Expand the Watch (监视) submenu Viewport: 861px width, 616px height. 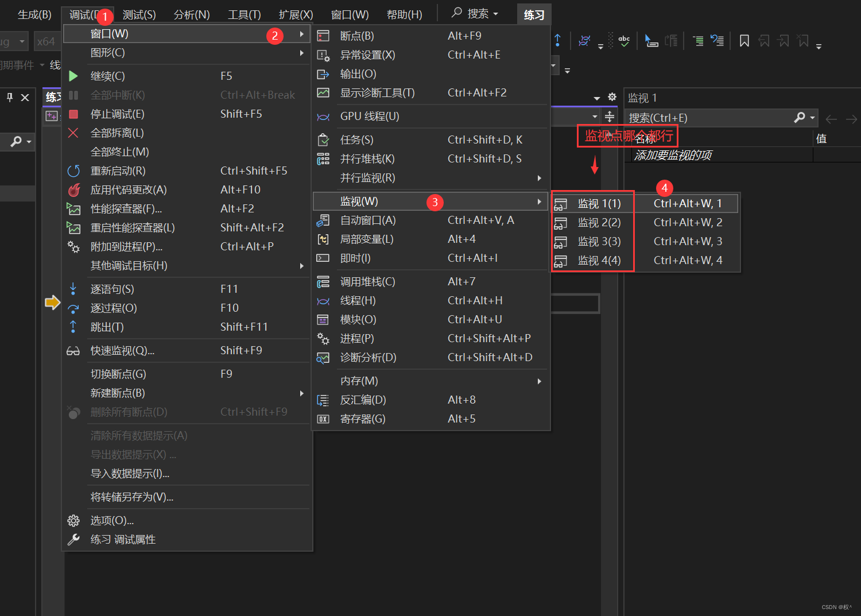pos(430,201)
